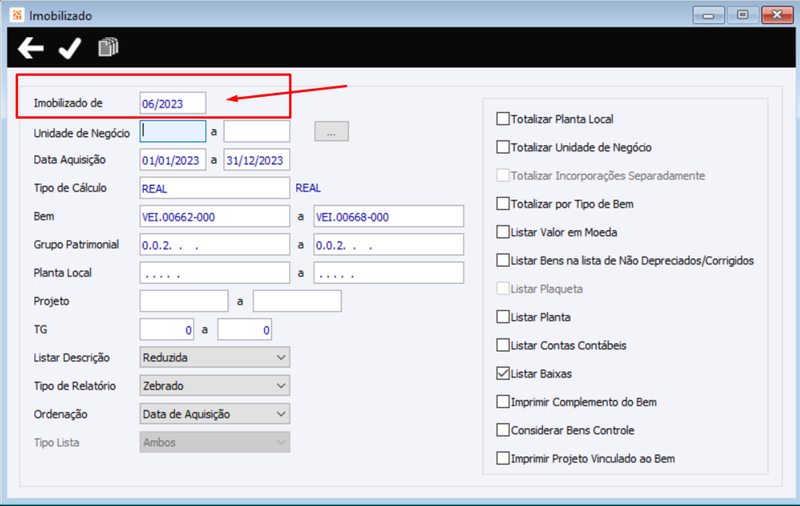This screenshot has width=800, height=506.
Task: Click the Tipo de Cálculo field
Action: click(215, 188)
